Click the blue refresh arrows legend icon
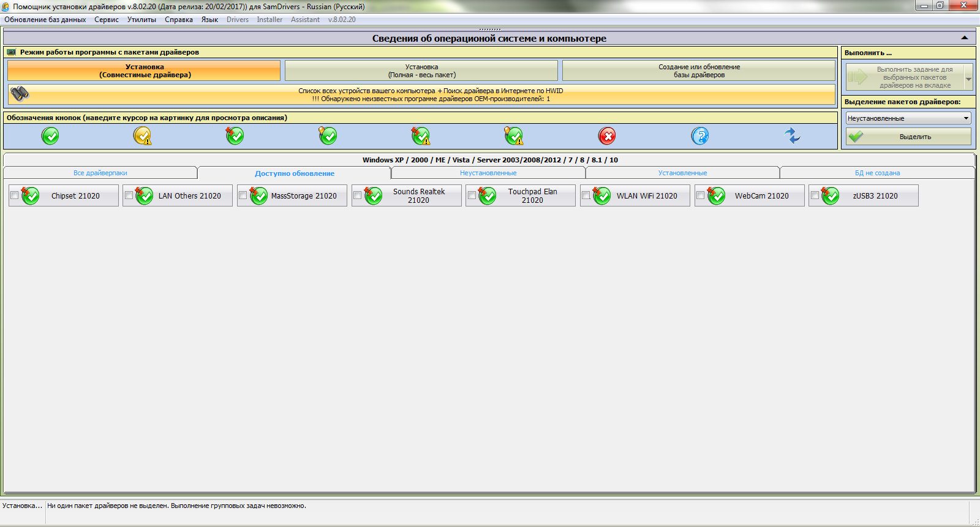This screenshot has height=527, width=980. 792,135
